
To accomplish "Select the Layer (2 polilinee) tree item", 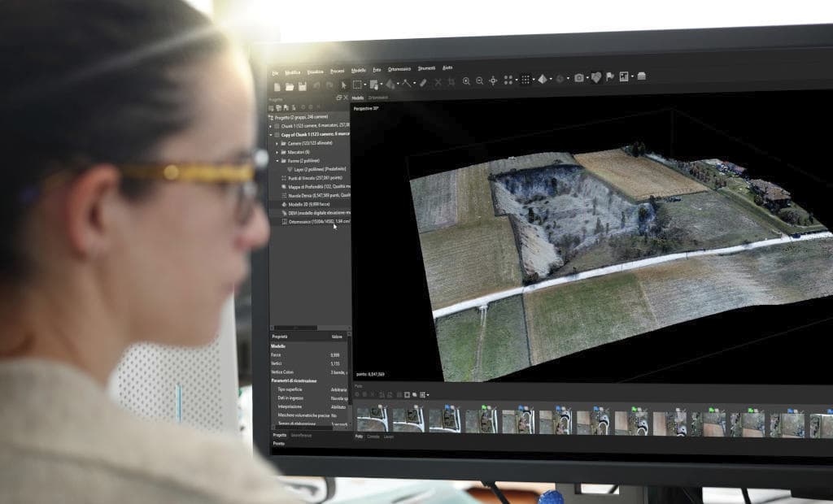I will tap(316, 169).
